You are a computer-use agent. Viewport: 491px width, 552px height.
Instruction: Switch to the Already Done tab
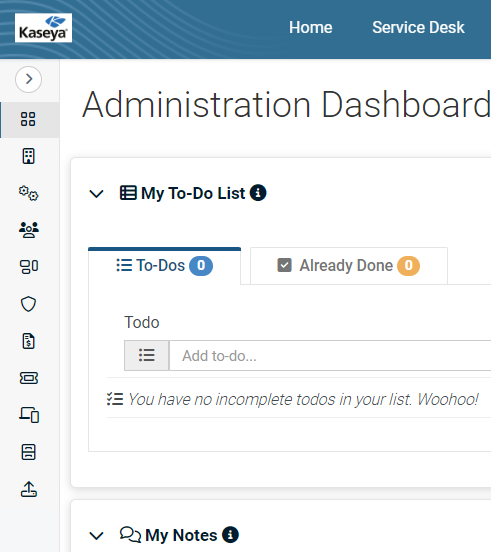click(349, 266)
